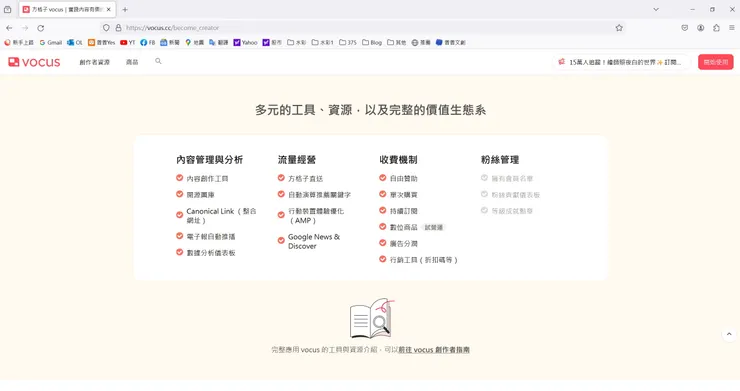The image size is (740, 391).
Task: Click the 持續訂閱 list item
Action: 404,211
